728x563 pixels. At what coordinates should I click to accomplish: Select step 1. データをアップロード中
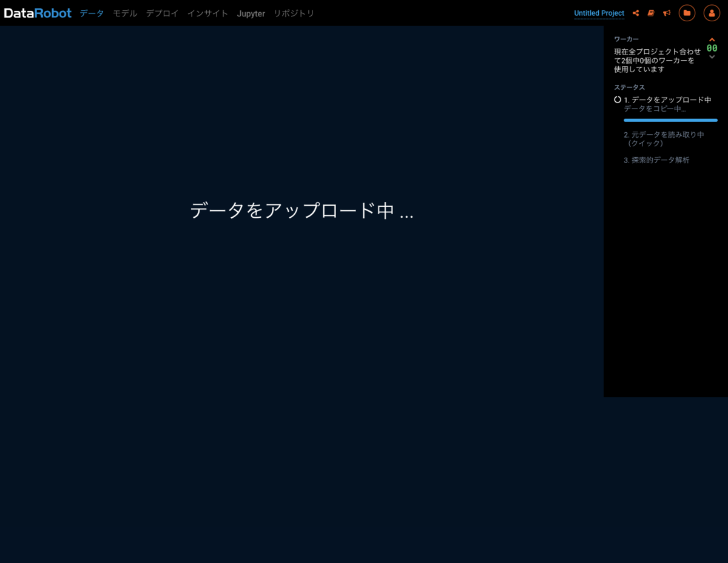tap(667, 99)
